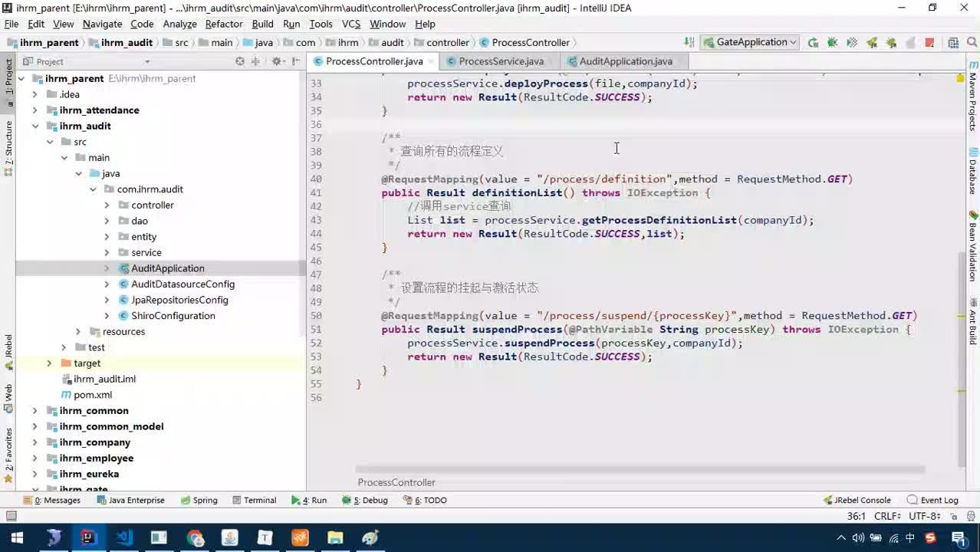Expand the ihrm_common module
The image size is (980, 552).
tap(35, 411)
